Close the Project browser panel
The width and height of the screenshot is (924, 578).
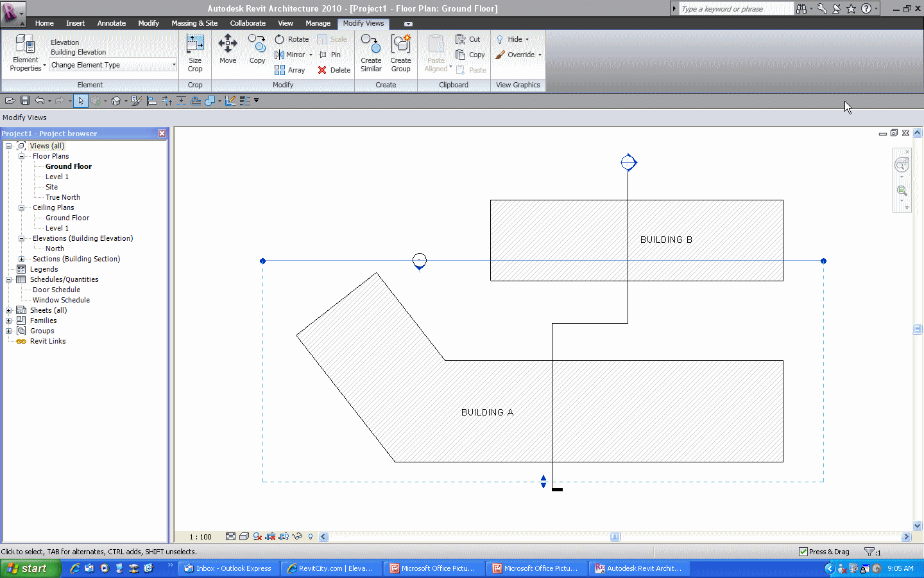click(x=162, y=133)
